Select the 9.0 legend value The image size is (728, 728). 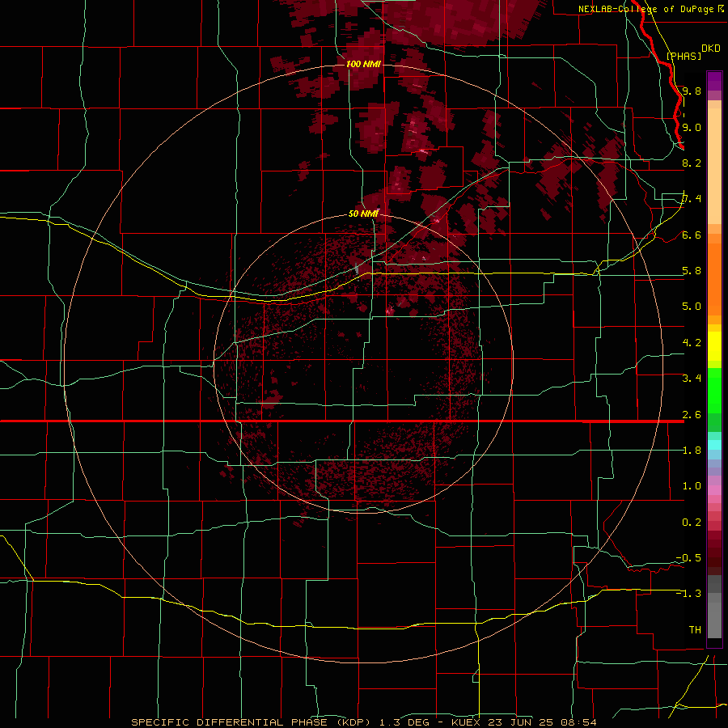click(x=692, y=127)
